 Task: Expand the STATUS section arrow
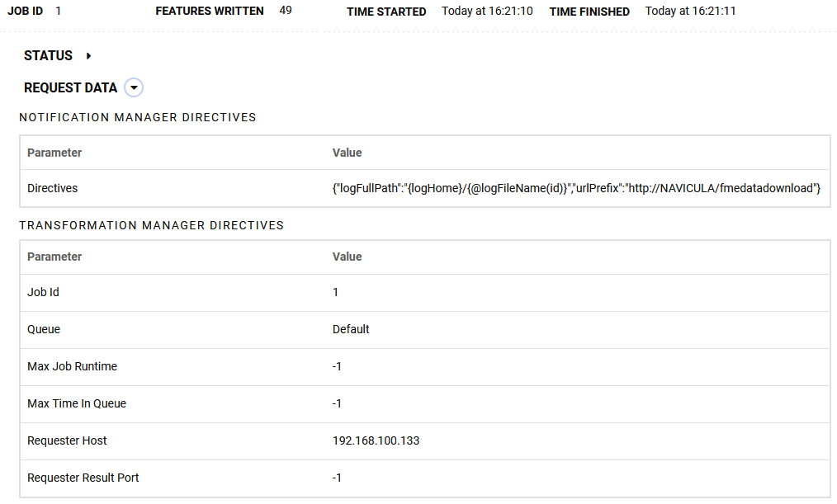[x=88, y=55]
